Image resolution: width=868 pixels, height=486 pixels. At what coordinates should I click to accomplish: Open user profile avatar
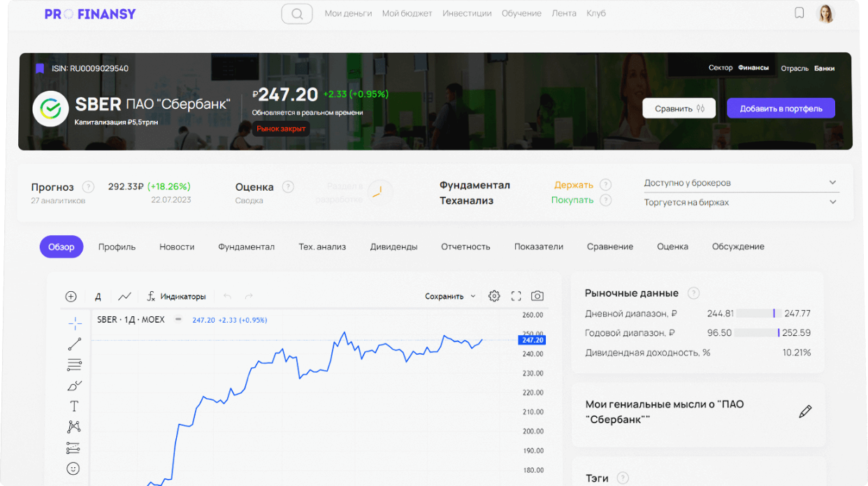826,13
